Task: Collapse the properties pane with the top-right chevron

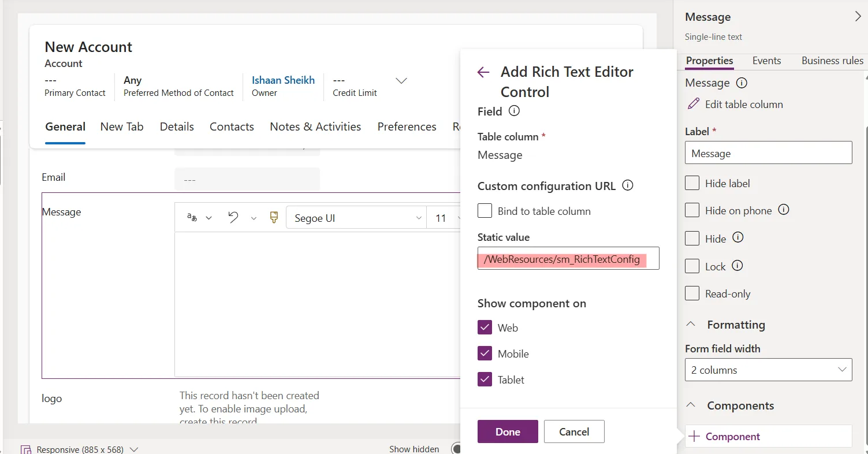Action: click(858, 17)
